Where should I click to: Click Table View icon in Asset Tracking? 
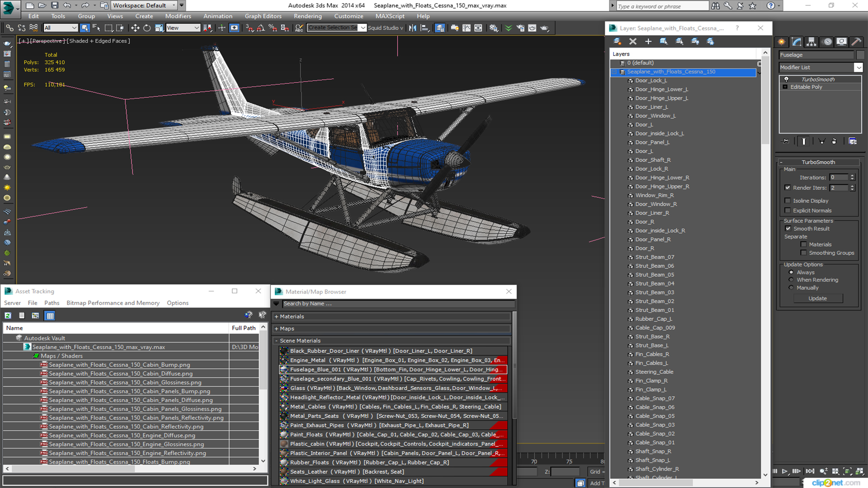click(x=50, y=315)
